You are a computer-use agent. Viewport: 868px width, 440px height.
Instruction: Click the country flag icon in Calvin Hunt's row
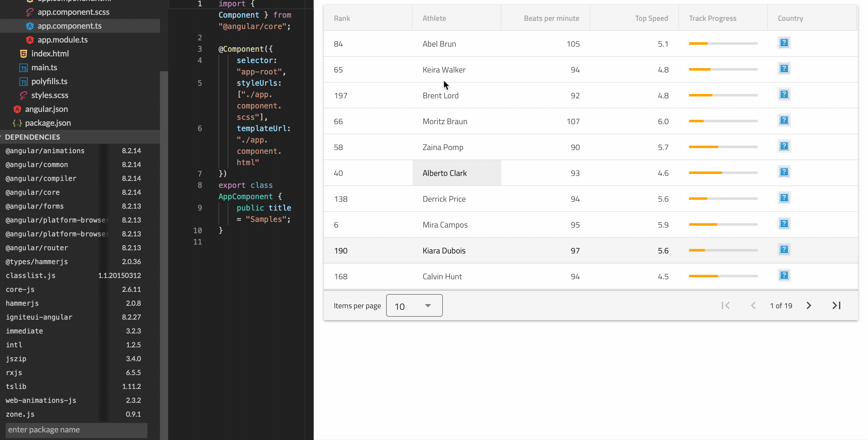tap(784, 275)
